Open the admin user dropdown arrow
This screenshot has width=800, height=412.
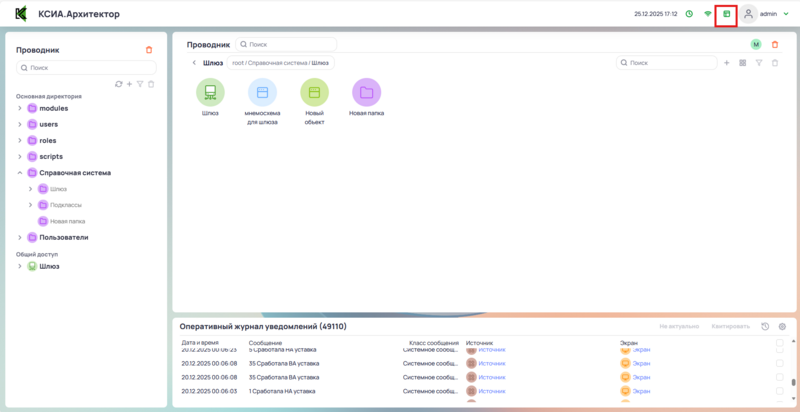click(x=786, y=14)
